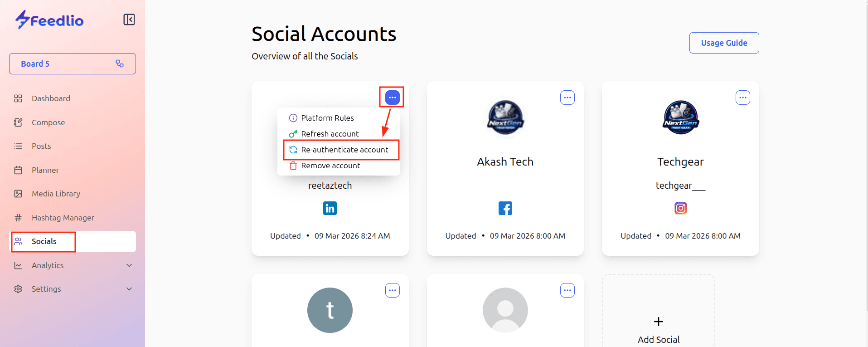Click the Usage Guide button
868x347 pixels.
tap(724, 43)
